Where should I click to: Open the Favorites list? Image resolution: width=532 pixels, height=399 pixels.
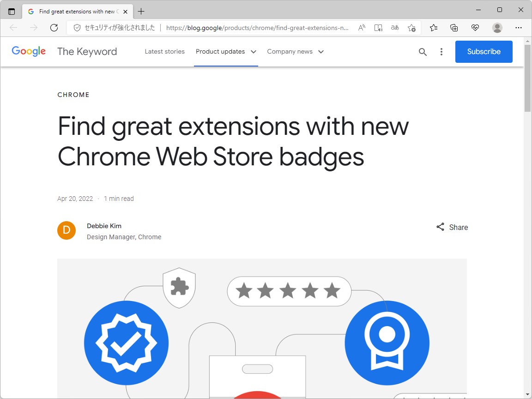coord(434,28)
